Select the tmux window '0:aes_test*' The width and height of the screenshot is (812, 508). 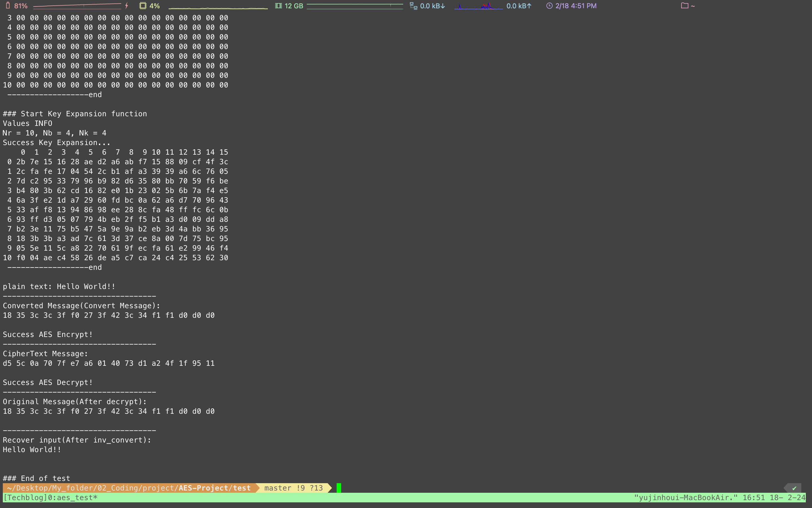point(72,498)
